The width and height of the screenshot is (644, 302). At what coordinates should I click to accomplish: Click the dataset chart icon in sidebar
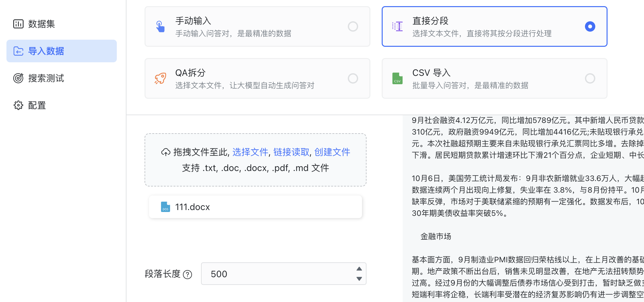[x=18, y=24]
